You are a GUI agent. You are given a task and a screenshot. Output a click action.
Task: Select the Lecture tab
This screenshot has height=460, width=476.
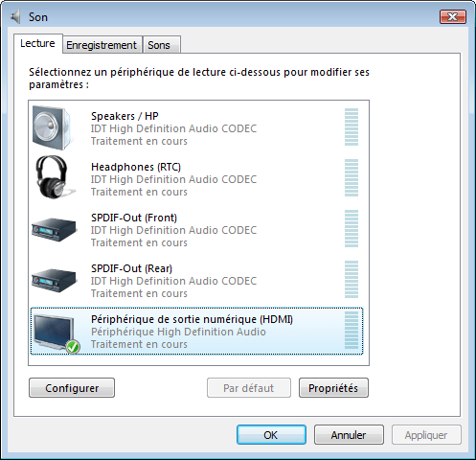tap(37, 43)
